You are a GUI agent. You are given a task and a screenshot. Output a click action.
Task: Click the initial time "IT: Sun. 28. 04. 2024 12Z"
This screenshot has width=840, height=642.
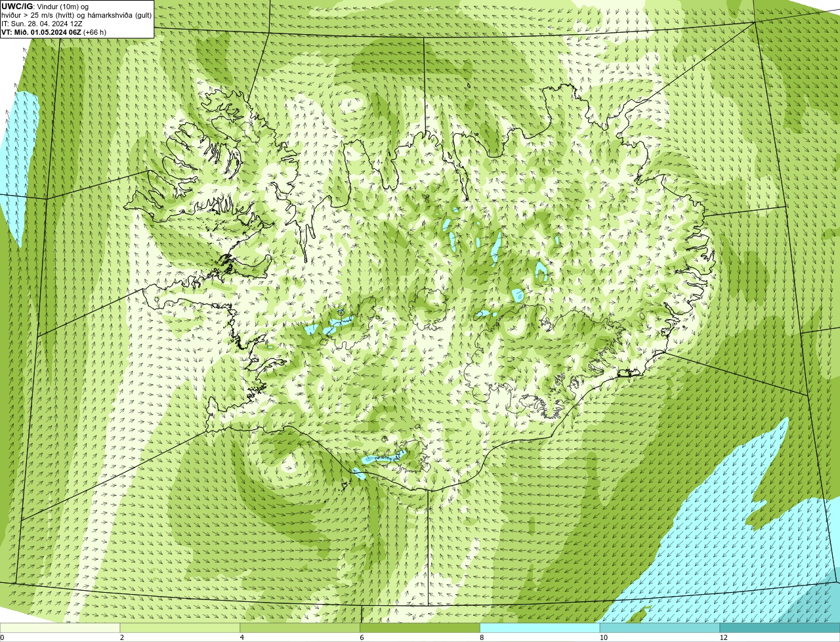point(42,23)
